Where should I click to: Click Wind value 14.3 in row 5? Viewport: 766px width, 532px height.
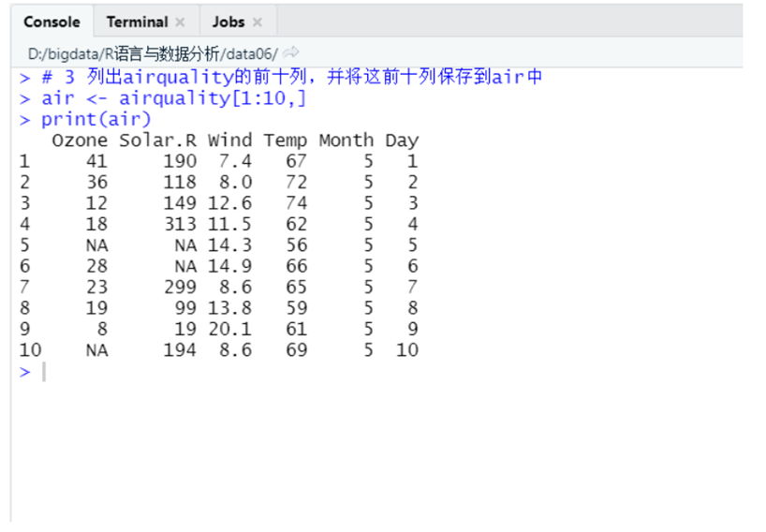[229, 245]
